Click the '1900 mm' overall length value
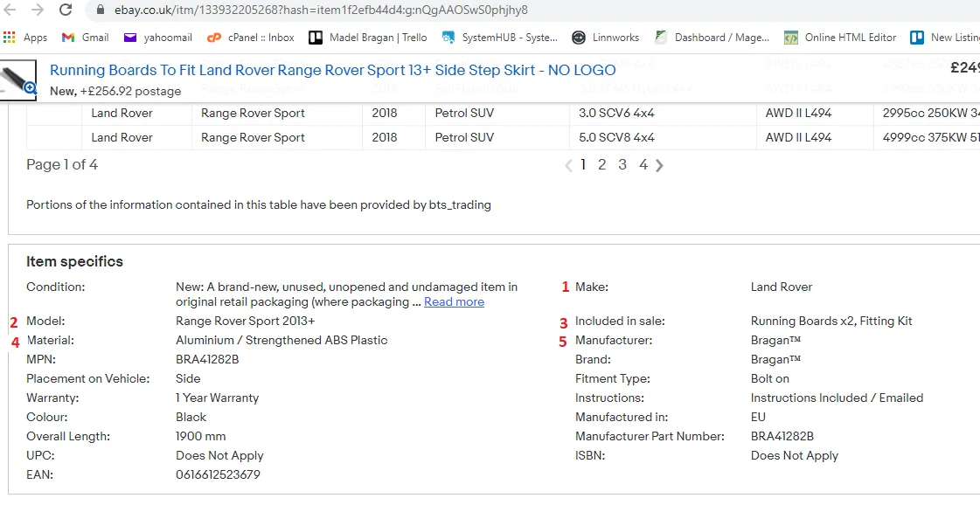Viewport: 980px width, 505px height. 200,436
